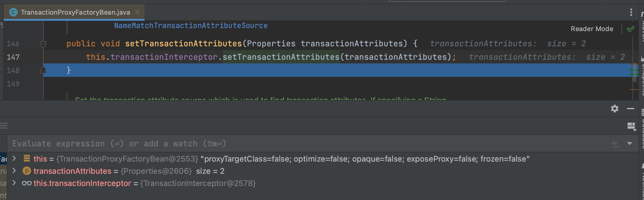Expand the transactionAttributes variable node
644x200 pixels.
[14, 171]
